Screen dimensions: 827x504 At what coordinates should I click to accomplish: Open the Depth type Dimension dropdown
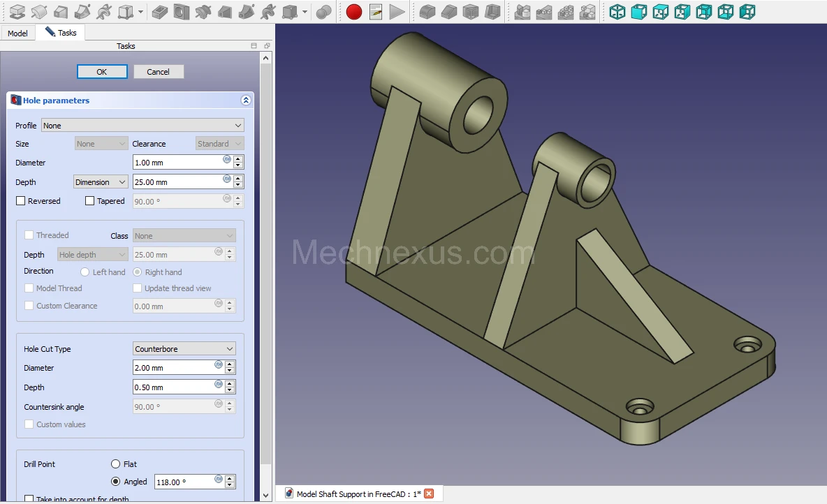point(101,182)
